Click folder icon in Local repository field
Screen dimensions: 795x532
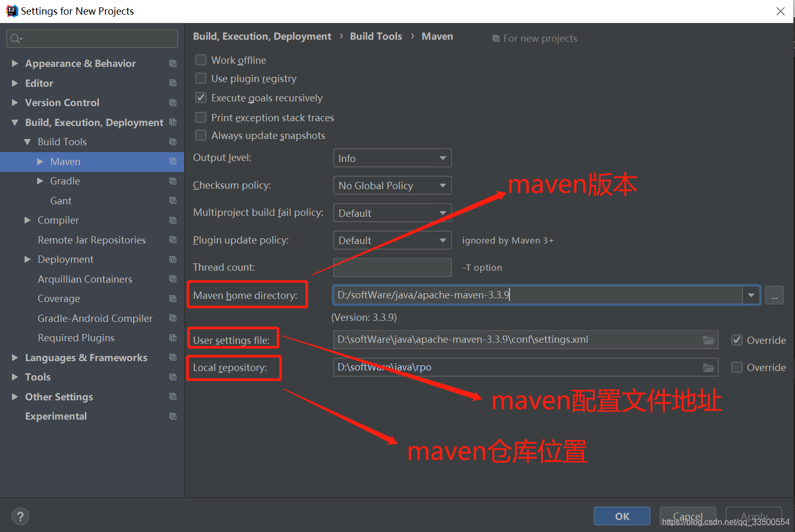(709, 367)
